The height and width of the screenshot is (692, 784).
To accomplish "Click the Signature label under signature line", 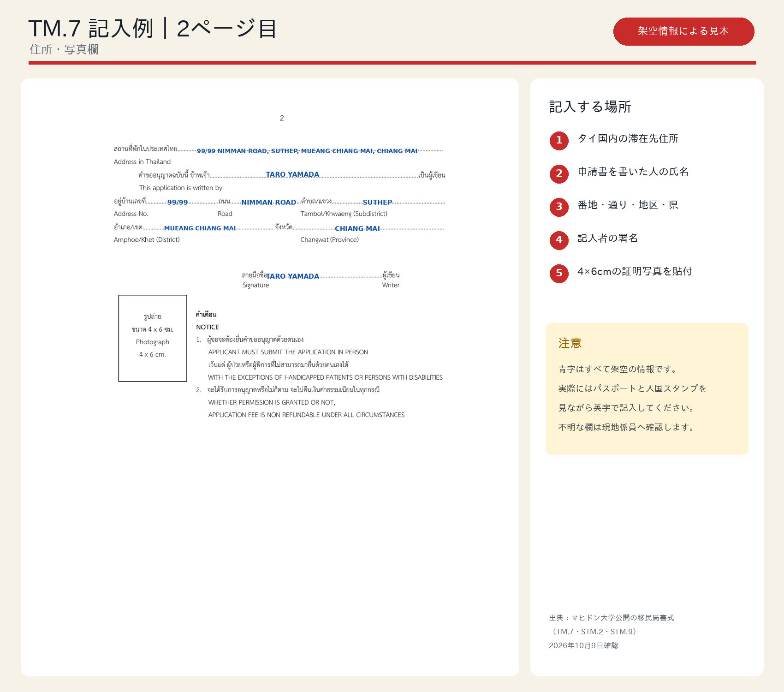I will pyautogui.click(x=255, y=285).
